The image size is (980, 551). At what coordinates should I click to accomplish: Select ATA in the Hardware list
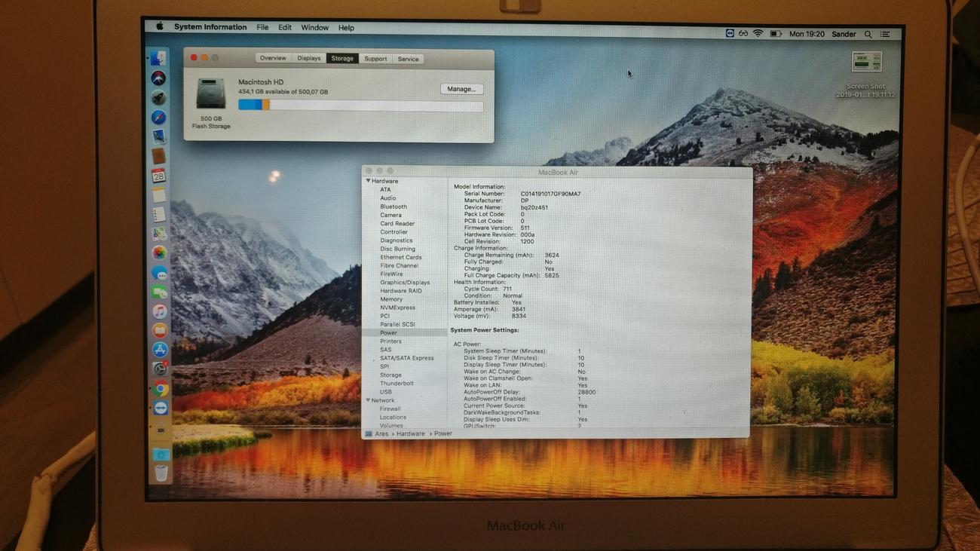pyautogui.click(x=385, y=189)
